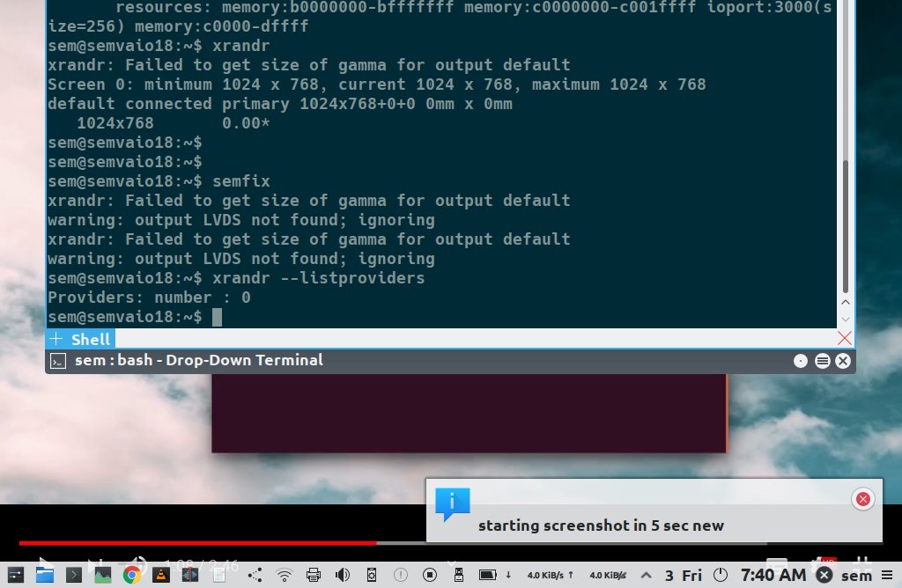Viewport: 902px width, 588px height.
Task: Quit the drop-down terminal via title bar X
Action: click(x=843, y=361)
